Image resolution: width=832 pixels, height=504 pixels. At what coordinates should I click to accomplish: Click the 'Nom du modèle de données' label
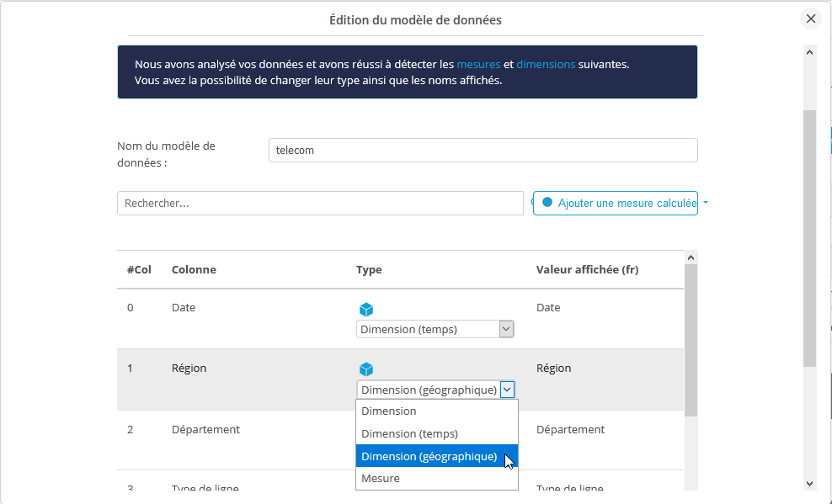coord(166,154)
